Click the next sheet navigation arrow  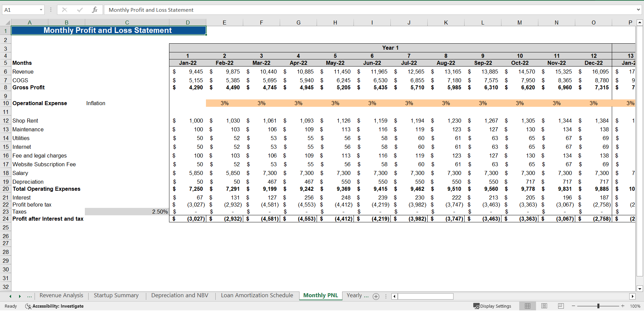(20, 296)
